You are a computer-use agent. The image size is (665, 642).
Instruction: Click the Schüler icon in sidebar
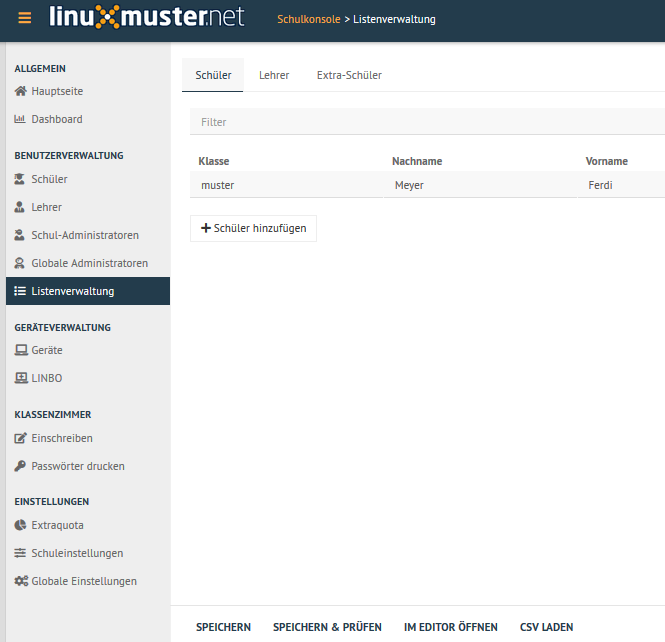(20, 179)
